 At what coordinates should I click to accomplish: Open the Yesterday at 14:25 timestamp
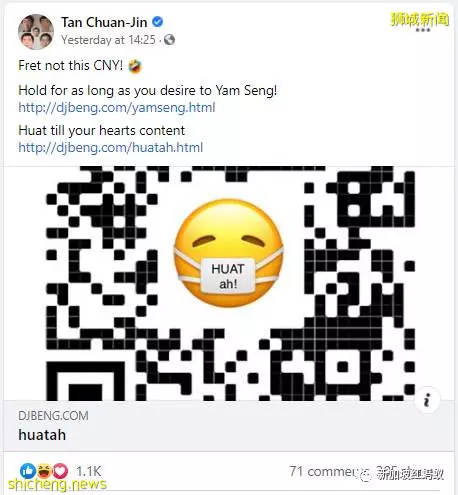tap(108, 40)
